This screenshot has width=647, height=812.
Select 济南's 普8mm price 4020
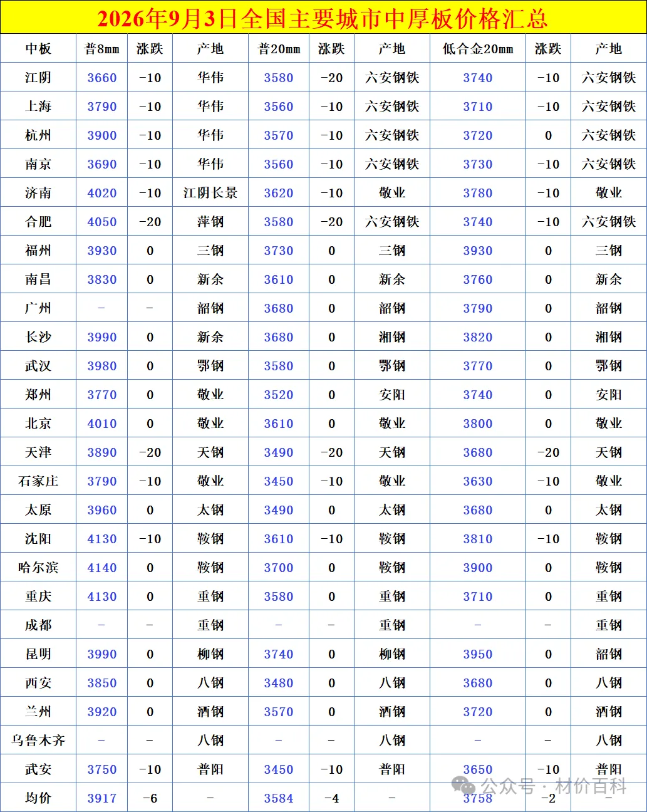(102, 193)
